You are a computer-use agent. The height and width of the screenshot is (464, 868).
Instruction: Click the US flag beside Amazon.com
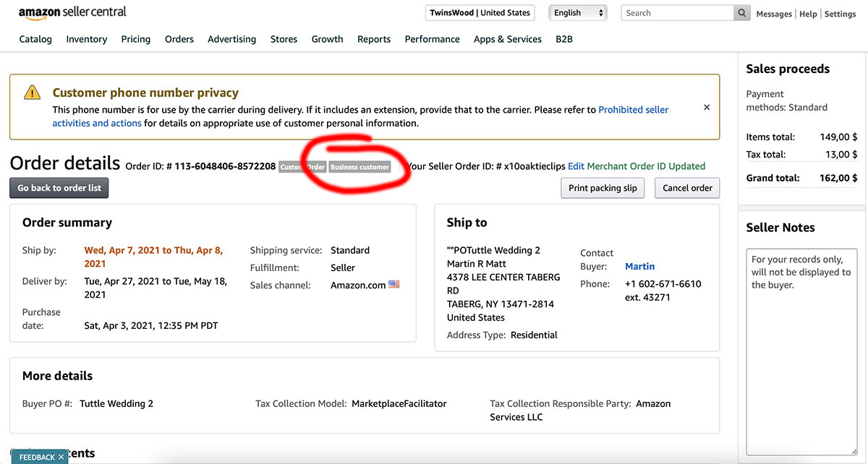tap(394, 285)
